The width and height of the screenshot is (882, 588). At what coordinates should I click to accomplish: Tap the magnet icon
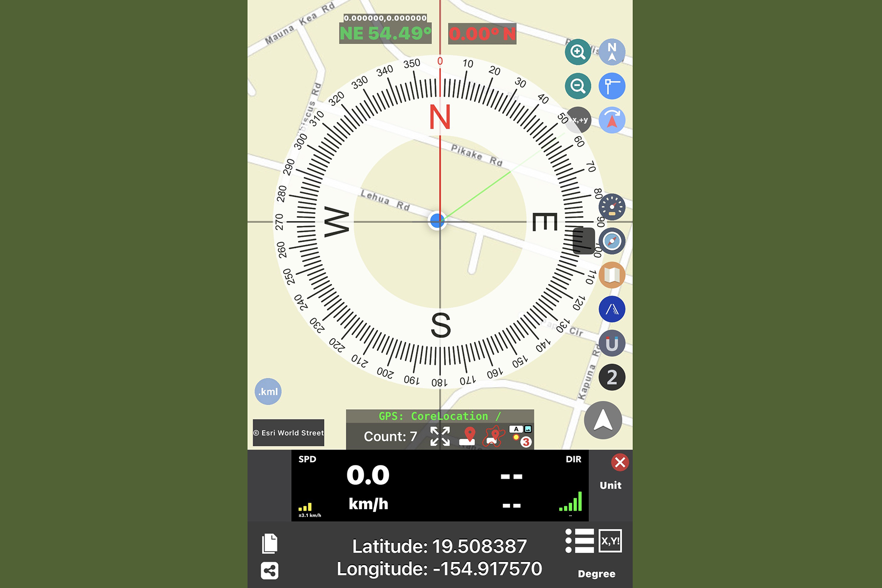click(612, 343)
